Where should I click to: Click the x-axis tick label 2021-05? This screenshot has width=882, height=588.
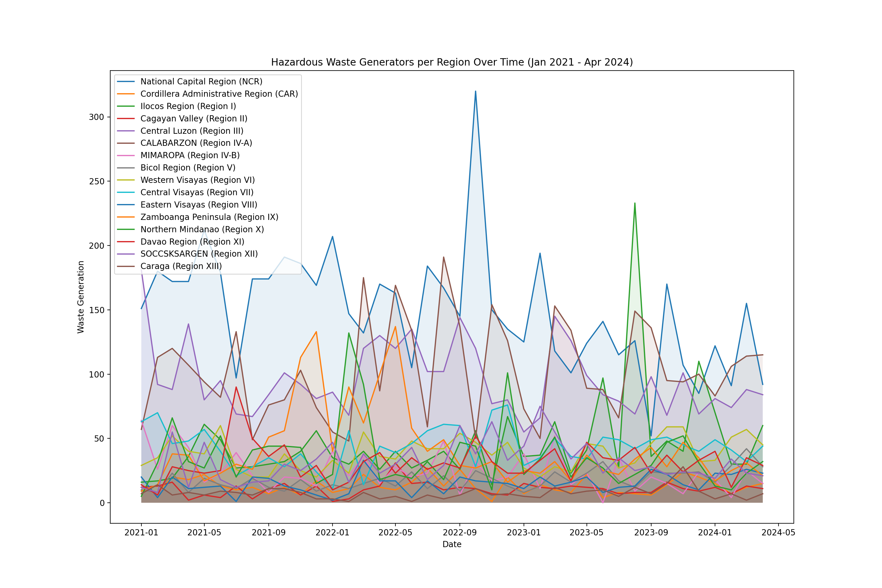pos(204,532)
